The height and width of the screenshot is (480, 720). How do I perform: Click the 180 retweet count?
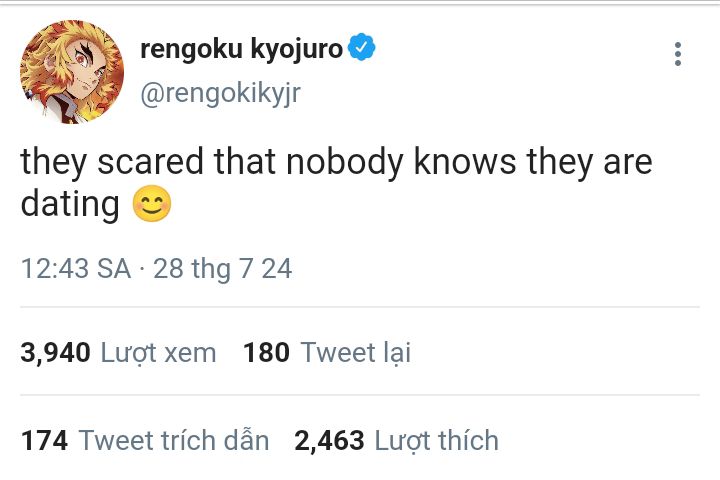click(266, 352)
